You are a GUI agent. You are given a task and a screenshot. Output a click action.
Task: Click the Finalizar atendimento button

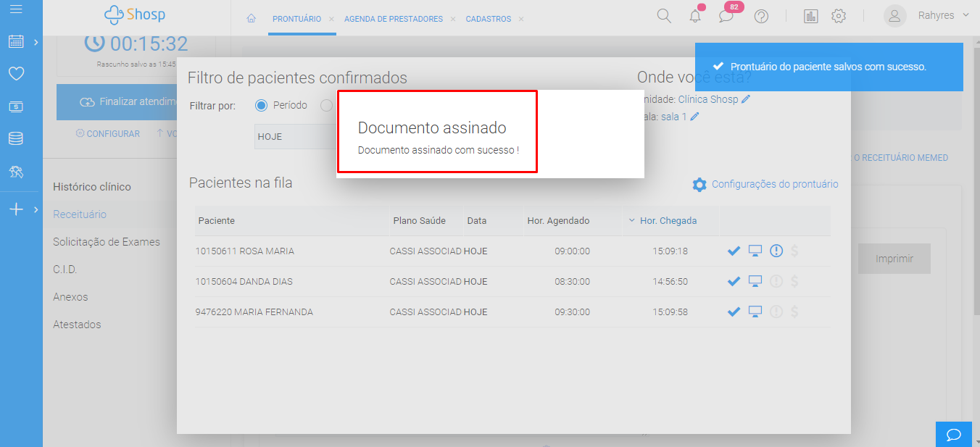117,101
